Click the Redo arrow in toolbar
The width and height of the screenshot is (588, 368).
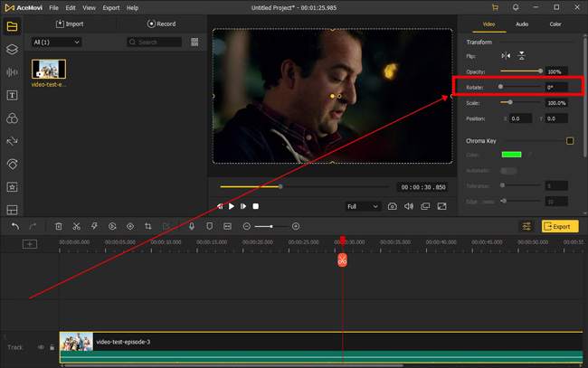tap(33, 226)
